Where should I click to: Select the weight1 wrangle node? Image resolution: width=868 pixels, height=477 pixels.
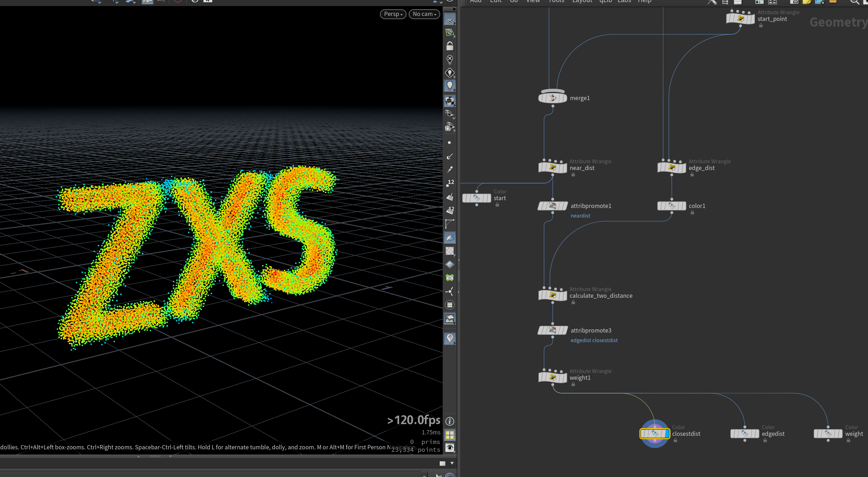click(553, 378)
